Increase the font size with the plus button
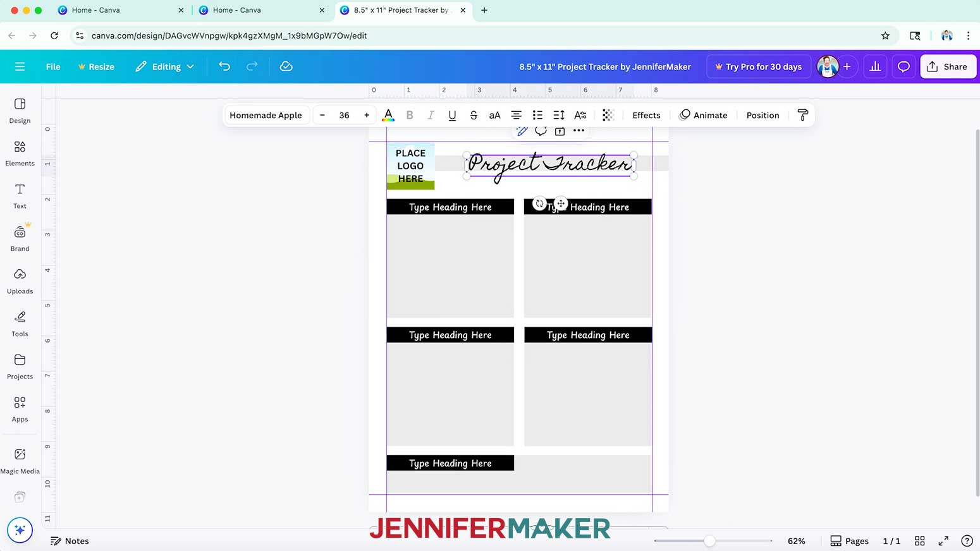The image size is (980, 551). pos(367,115)
